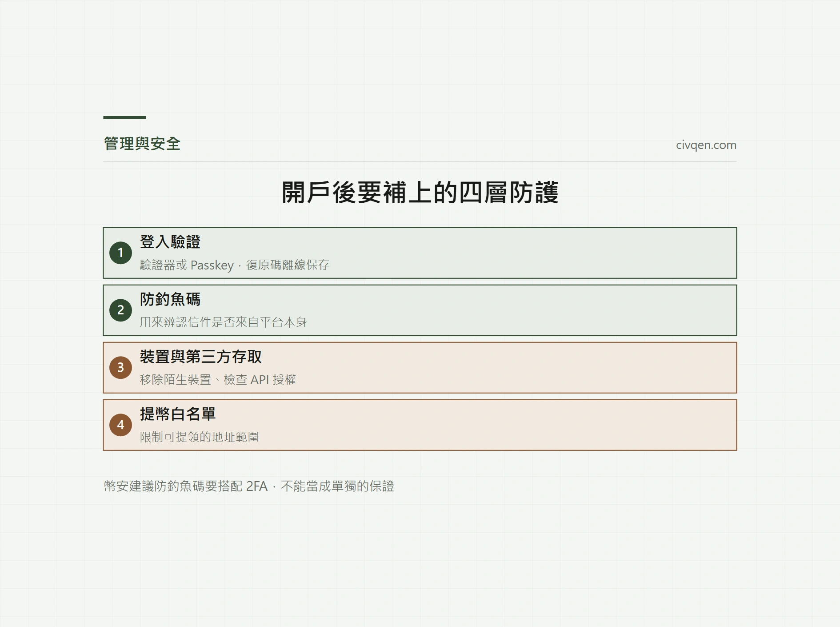Click the footnote starting with 幣安建議防釣魚碼
Image resolution: width=840 pixels, height=627 pixels.
pos(249,486)
